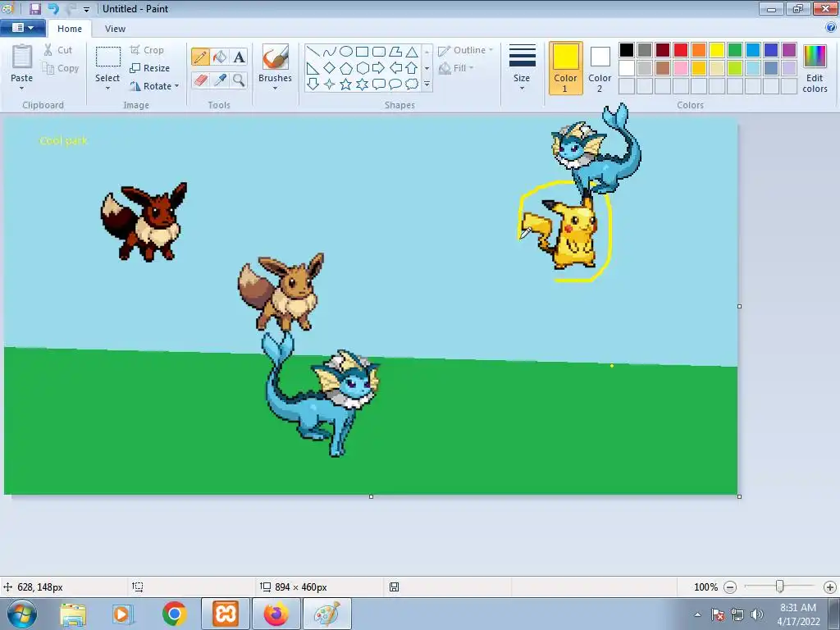
Task: Pick the pink color swatch
Action: point(681,68)
